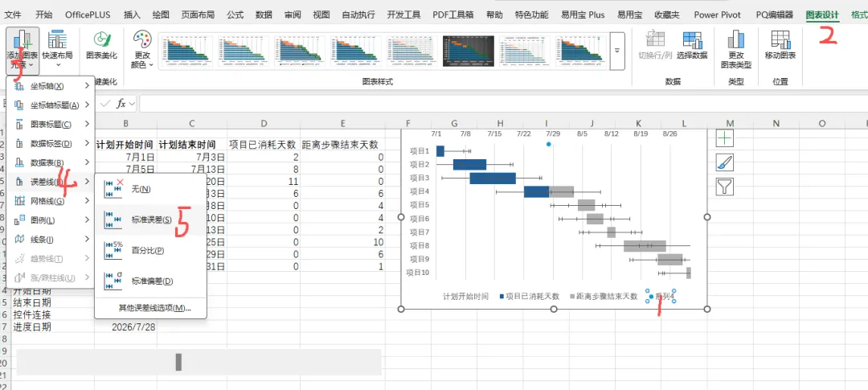
Task: Choose 标准误差(S) error bars option
Action: tap(150, 220)
